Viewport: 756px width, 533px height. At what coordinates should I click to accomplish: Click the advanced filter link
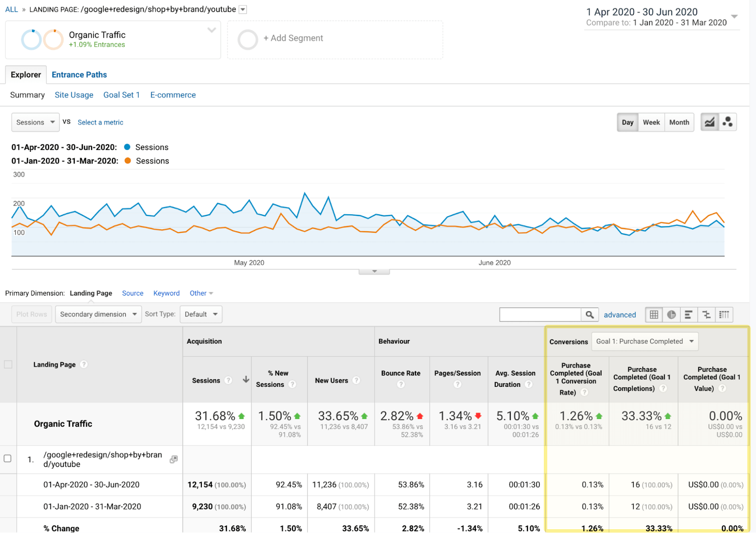[619, 315]
